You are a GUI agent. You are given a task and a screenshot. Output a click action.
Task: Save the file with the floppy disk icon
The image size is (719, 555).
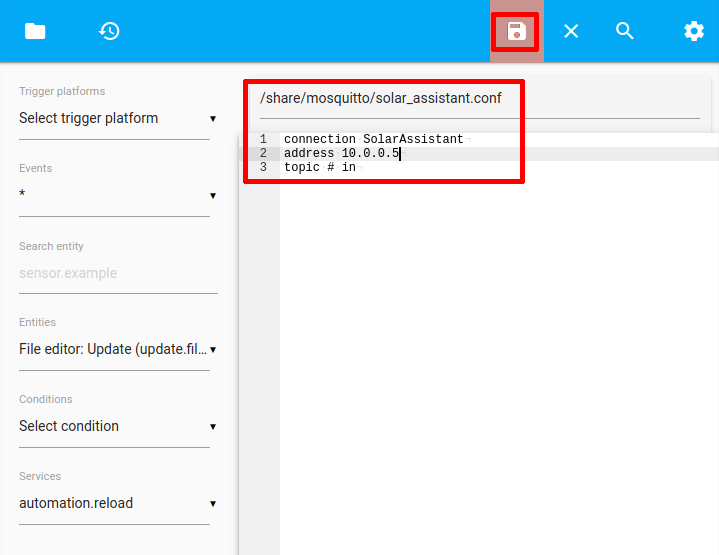click(x=516, y=31)
